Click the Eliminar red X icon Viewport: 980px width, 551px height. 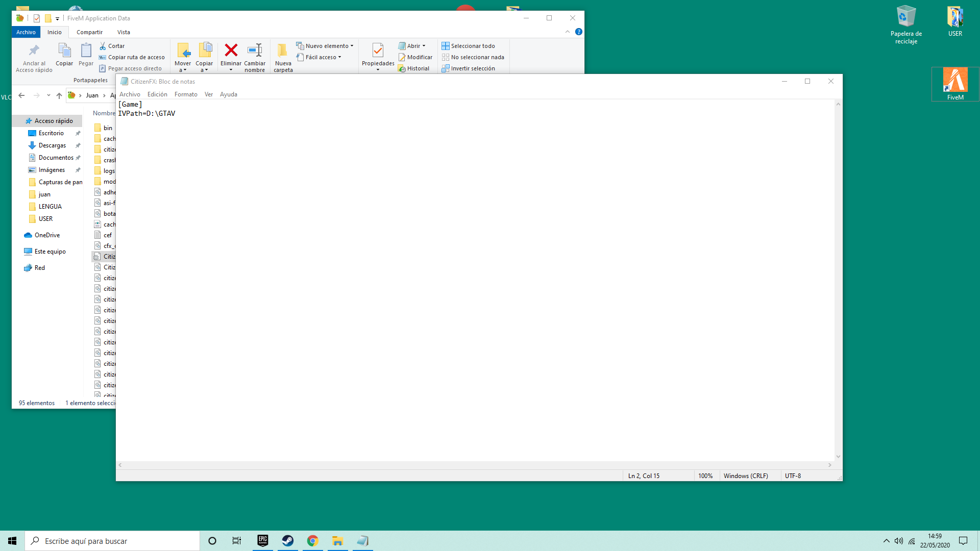point(231,50)
